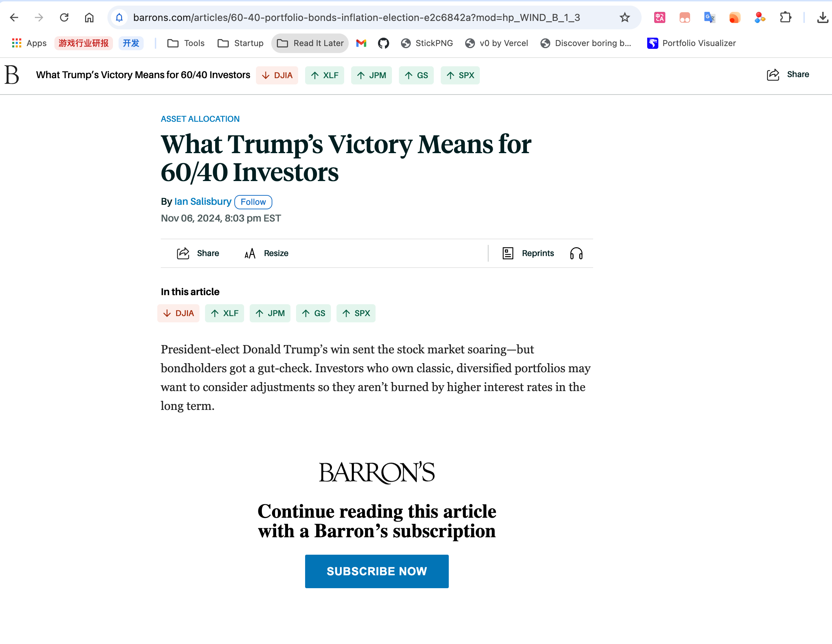Open the Resize text option
This screenshot has width=832, height=644.
point(266,253)
